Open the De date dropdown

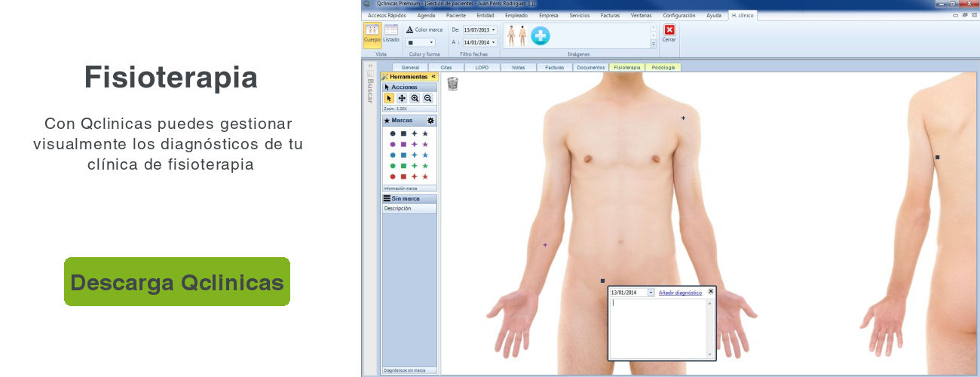point(494,30)
